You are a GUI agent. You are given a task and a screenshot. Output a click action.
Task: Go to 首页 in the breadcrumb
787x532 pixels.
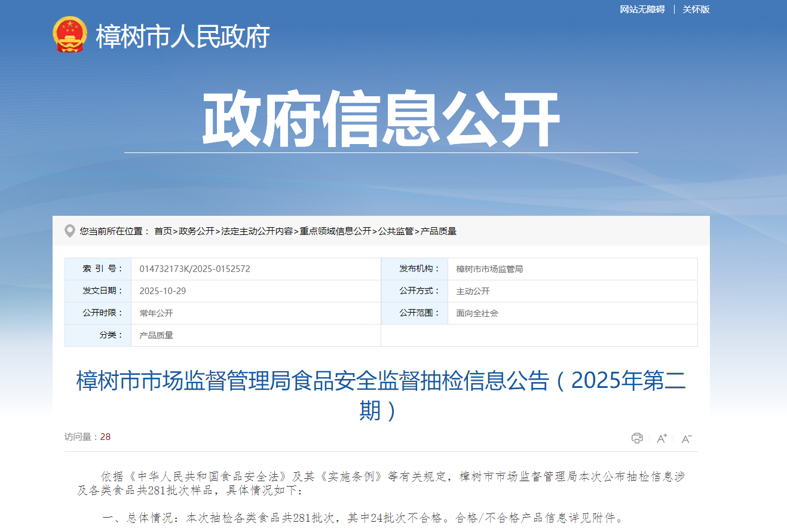(x=163, y=231)
